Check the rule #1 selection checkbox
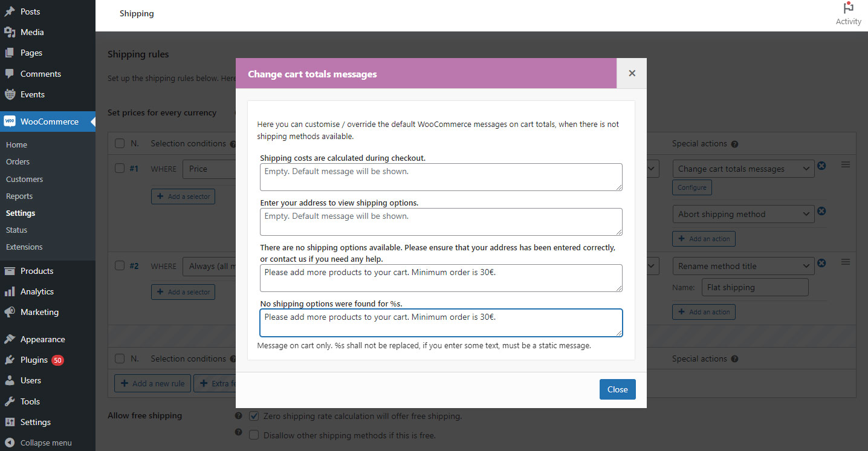The image size is (868, 451). click(119, 168)
